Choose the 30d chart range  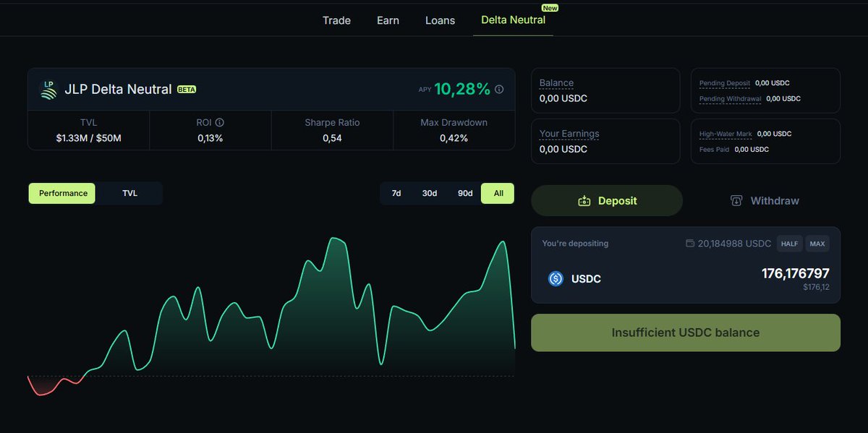click(x=429, y=193)
